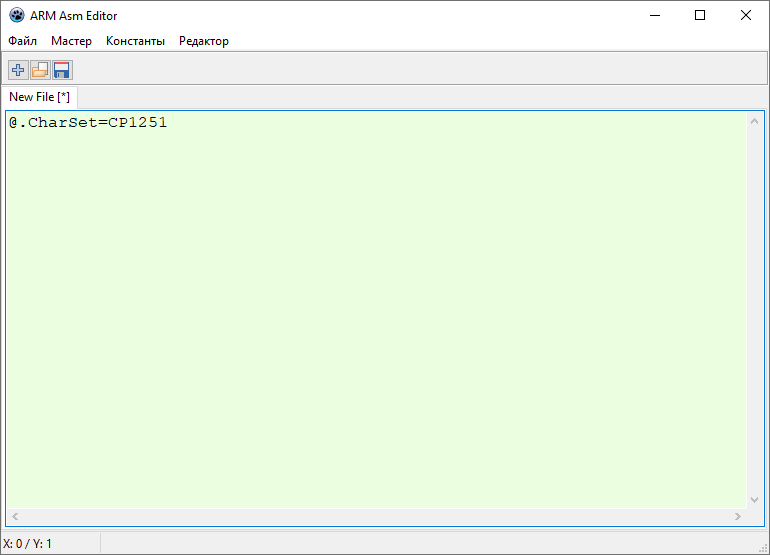770x555 pixels.
Task: Open the Файл menu
Action: pyautogui.click(x=23, y=41)
